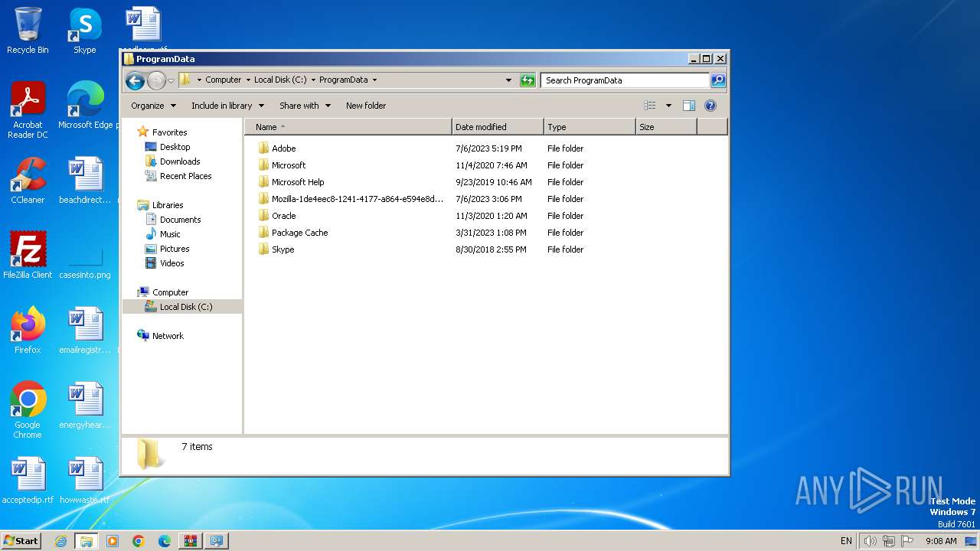
Task: Toggle the preview pane
Action: [689, 106]
